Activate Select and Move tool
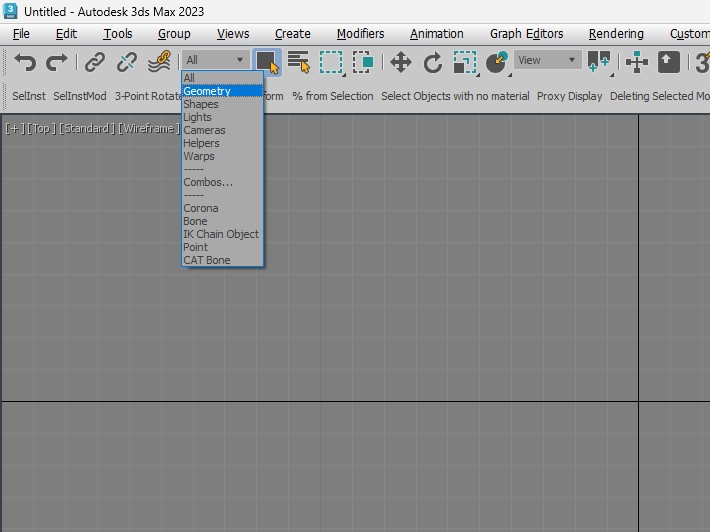710x532 pixels. 401,62
